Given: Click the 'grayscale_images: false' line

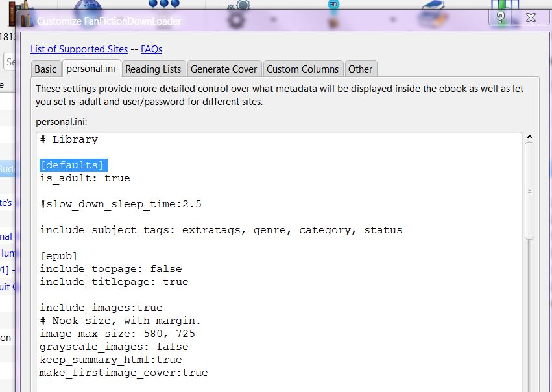Looking at the screenshot, I should pyautogui.click(x=114, y=347).
